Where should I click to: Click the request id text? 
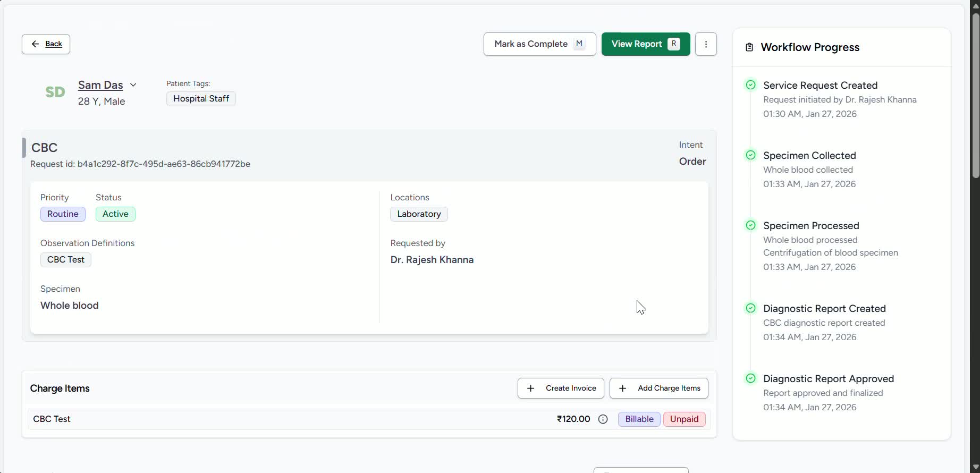[140, 164]
